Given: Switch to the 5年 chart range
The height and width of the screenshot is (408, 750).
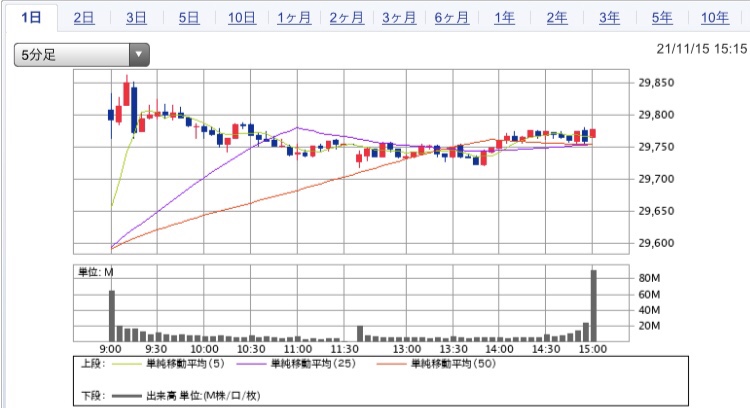Looking at the screenshot, I should [x=662, y=18].
